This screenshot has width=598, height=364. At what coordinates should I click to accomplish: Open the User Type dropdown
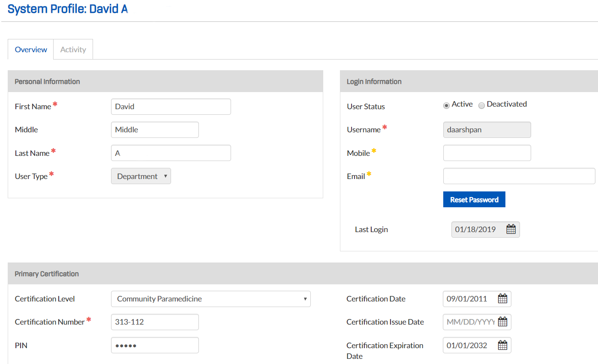(x=141, y=176)
